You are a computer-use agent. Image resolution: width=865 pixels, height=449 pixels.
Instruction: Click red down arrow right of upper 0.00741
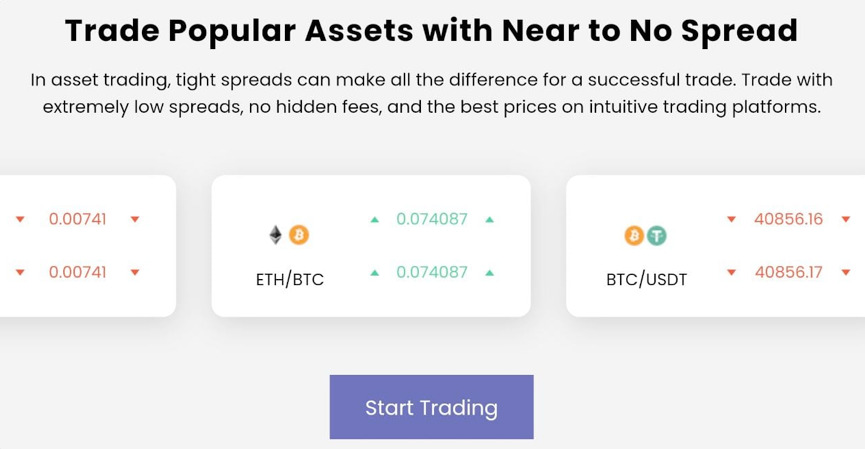(135, 219)
